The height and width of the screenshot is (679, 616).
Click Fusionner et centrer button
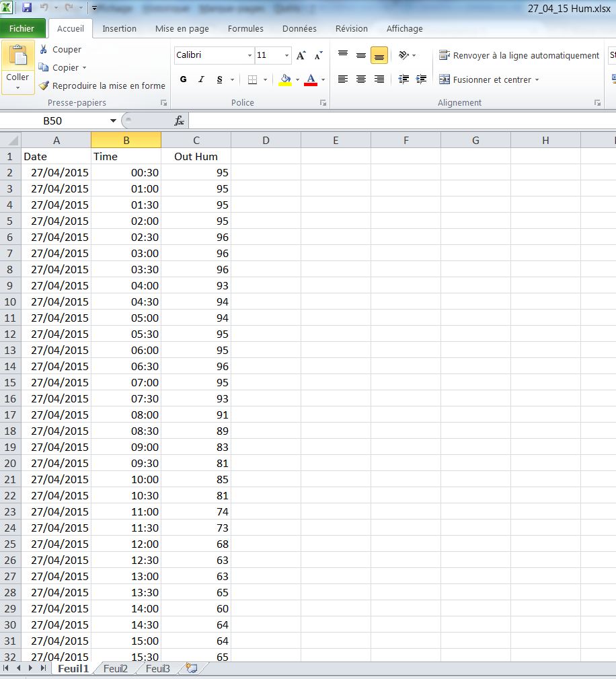pyautogui.click(x=489, y=79)
